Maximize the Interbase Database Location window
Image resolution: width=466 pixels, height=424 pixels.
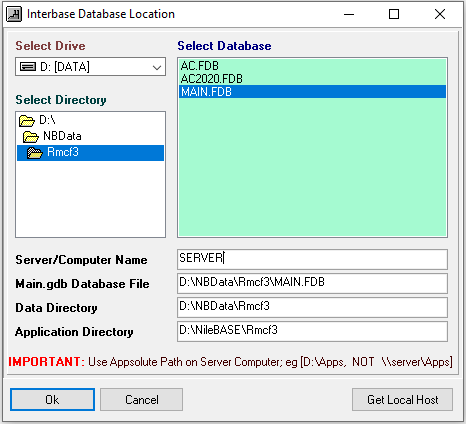(x=394, y=14)
